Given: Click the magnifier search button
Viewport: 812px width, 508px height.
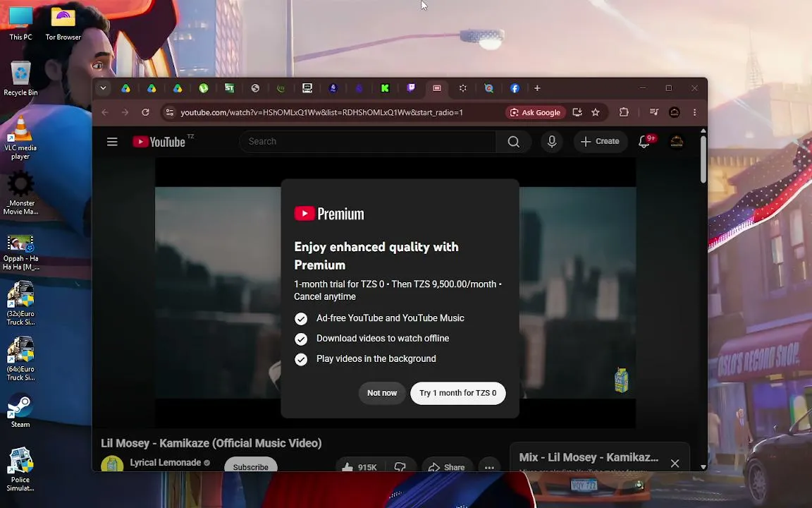Looking at the screenshot, I should [x=513, y=142].
